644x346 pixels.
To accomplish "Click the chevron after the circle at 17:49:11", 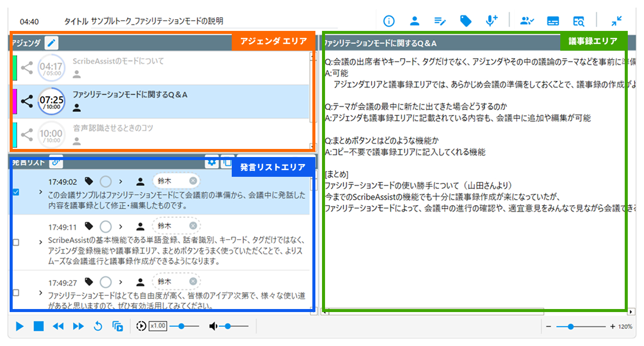I will [x=121, y=226].
